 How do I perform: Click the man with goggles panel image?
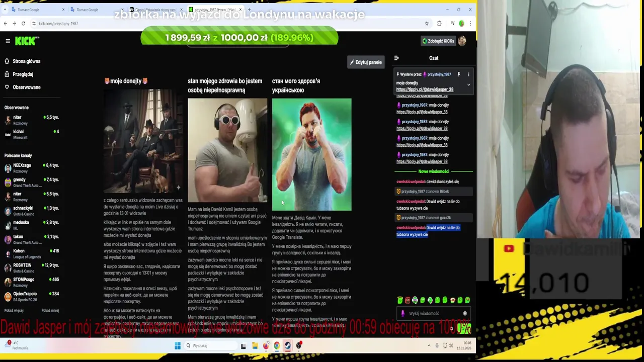tap(227, 150)
